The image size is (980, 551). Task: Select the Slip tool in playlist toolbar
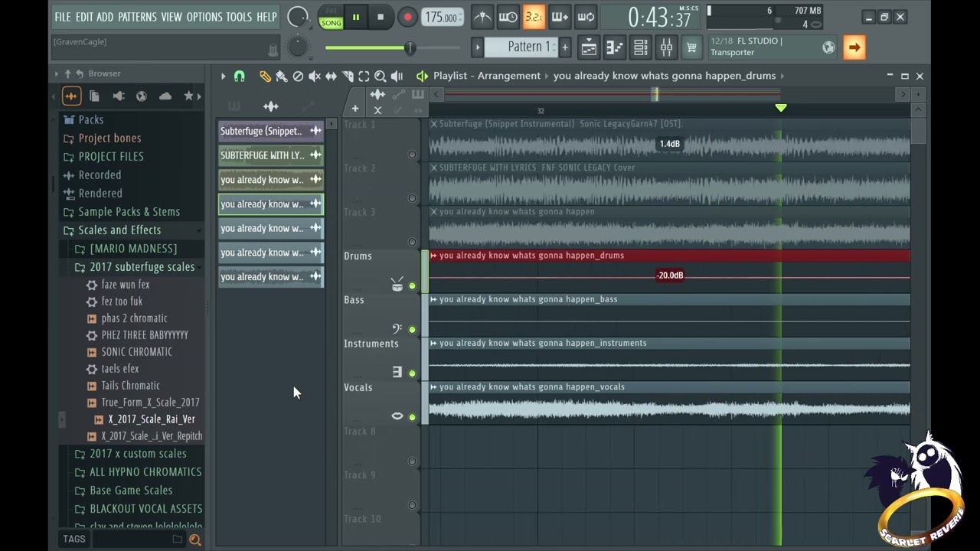pyautogui.click(x=331, y=76)
